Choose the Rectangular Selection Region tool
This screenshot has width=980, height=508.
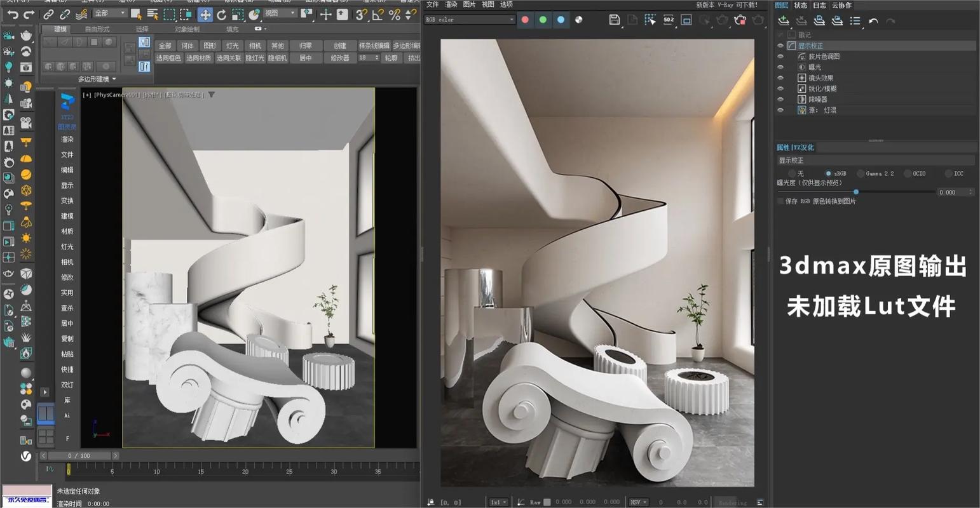coord(169,14)
